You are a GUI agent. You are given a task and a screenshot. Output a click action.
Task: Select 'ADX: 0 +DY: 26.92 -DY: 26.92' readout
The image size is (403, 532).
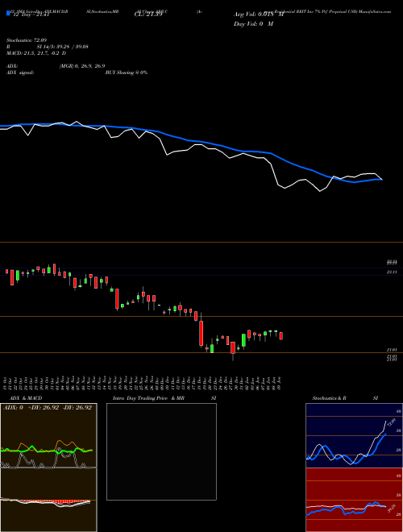(x=48, y=408)
